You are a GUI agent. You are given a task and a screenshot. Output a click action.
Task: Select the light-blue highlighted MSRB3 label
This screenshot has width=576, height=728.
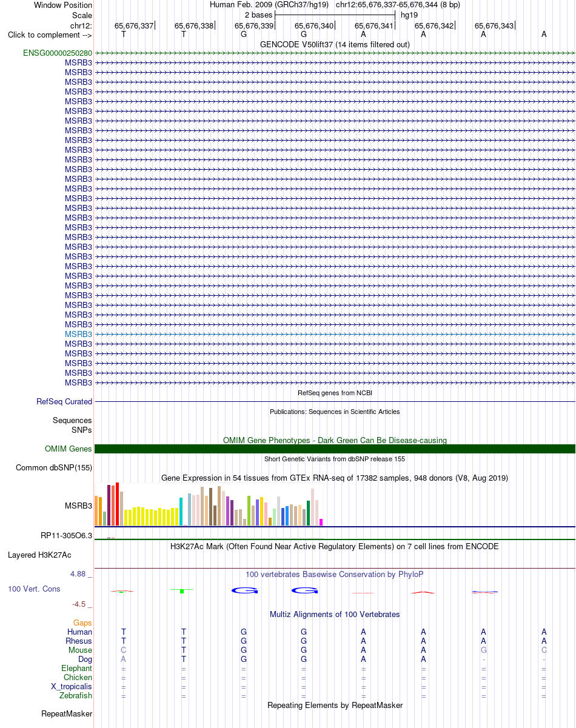pos(79,334)
